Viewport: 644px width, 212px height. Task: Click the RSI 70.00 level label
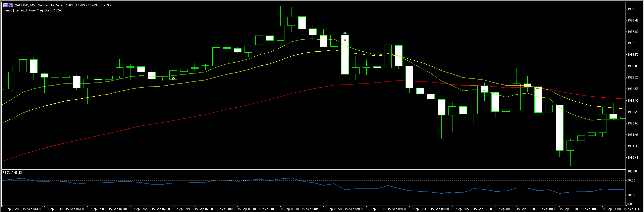[631, 180]
